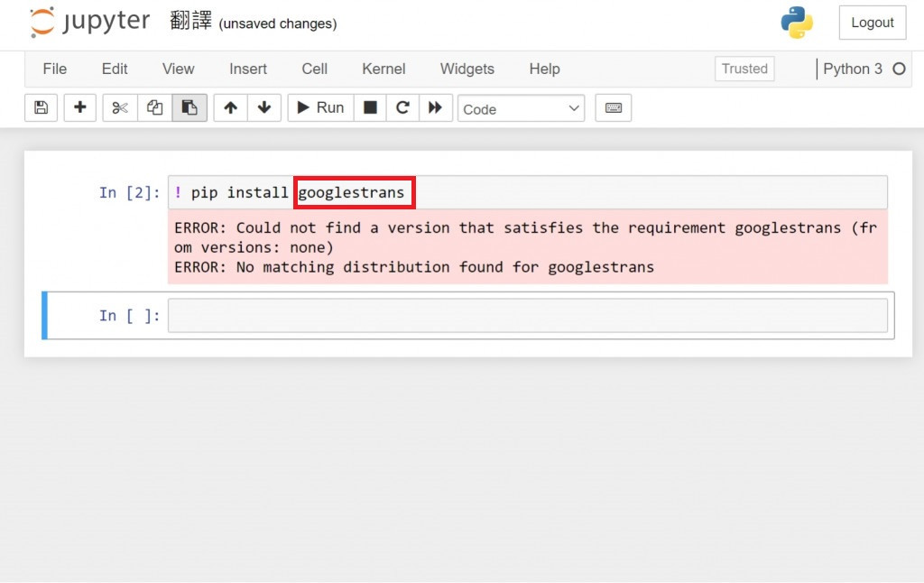Click the In [2]: prompt
Screen dimensions: 924x583
coord(129,193)
